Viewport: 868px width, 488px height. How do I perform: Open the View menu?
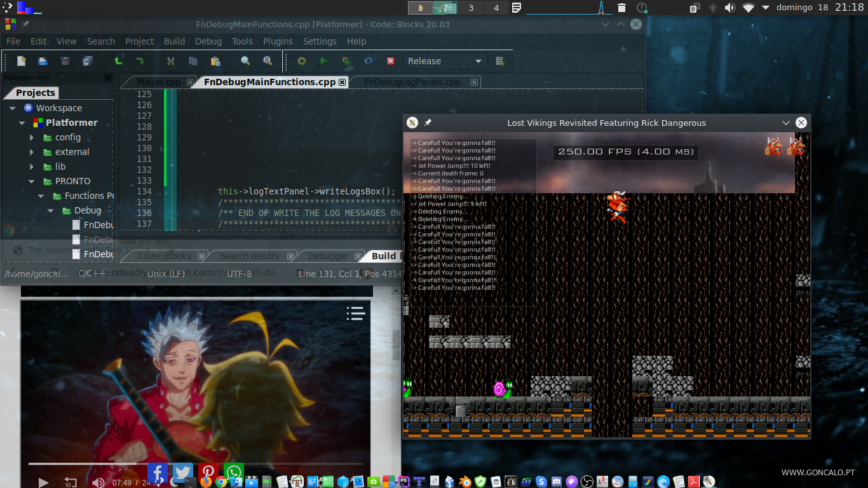pos(67,41)
